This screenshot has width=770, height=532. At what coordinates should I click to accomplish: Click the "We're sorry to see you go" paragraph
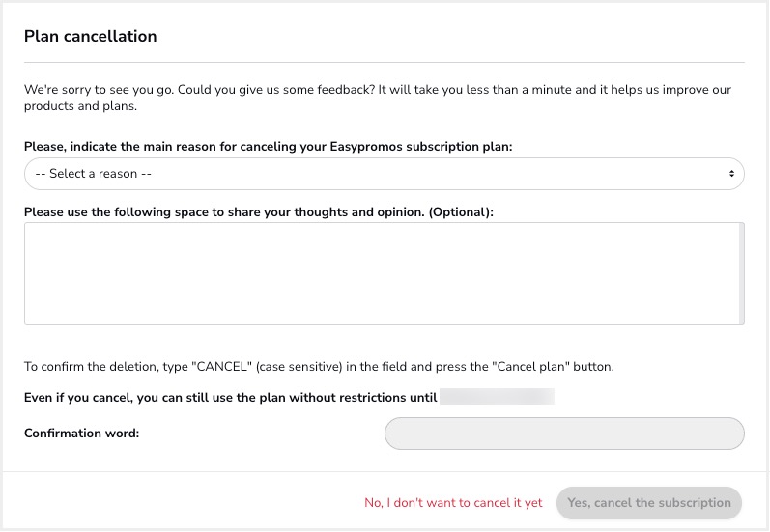378,98
